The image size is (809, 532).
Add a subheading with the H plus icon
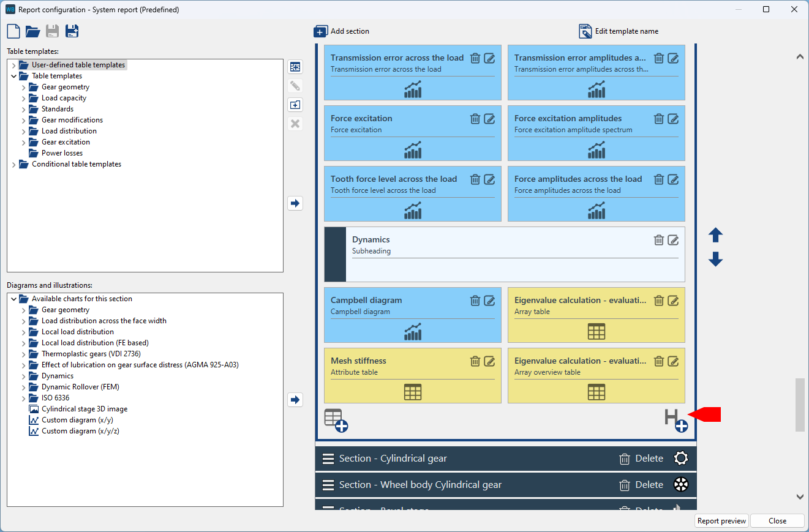[676, 421]
